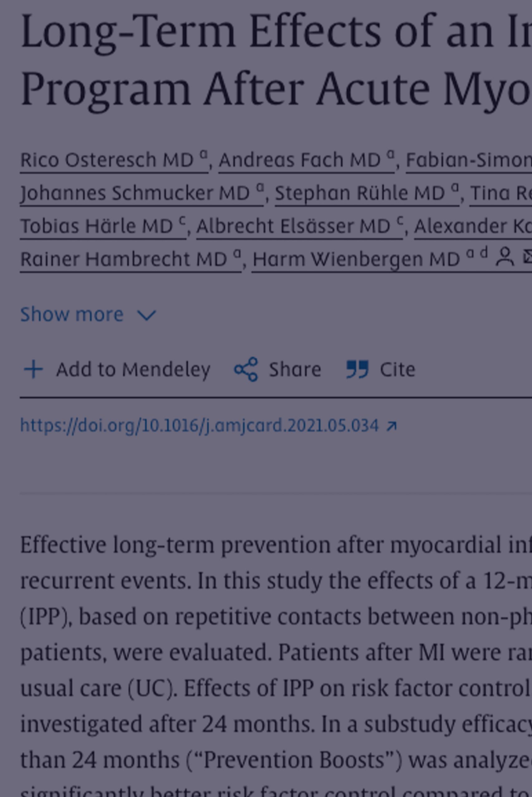Open author Rainer Hambrecht MD

pyautogui.click(x=131, y=259)
